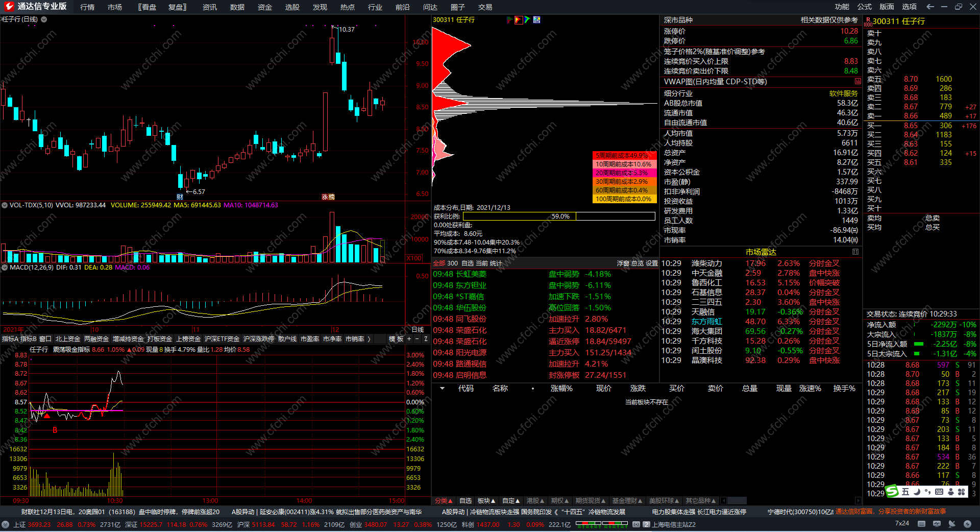Image resolution: width=980 pixels, height=532 pixels.
Task: Click the 涨榜 marker on the K-line chart
Action: pyautogui.click(x=328, y=197)
